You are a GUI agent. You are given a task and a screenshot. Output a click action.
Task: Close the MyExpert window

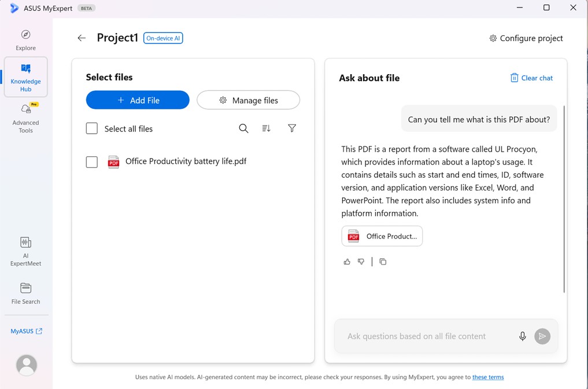tap(573, 8)
